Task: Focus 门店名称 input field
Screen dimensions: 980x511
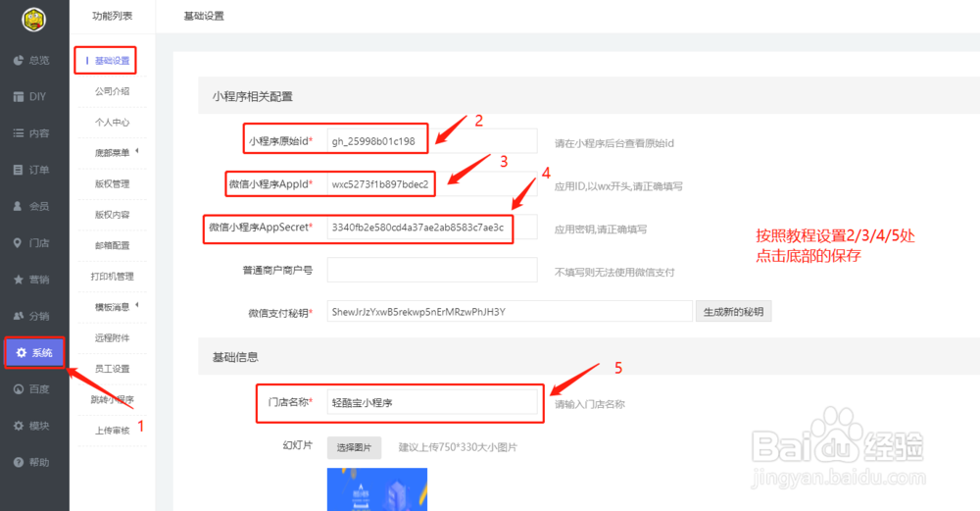Action: click(432, 402)
